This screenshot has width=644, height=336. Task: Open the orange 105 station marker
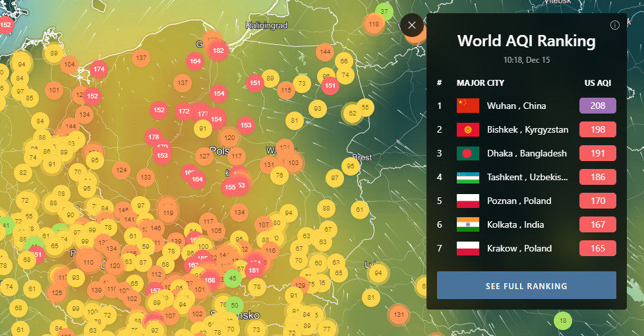click(216, 231)
